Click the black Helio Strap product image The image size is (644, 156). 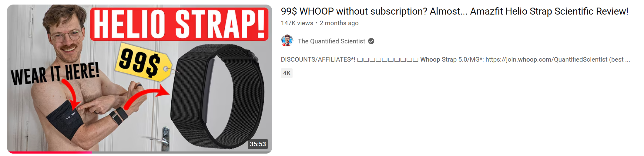point(216,96)
